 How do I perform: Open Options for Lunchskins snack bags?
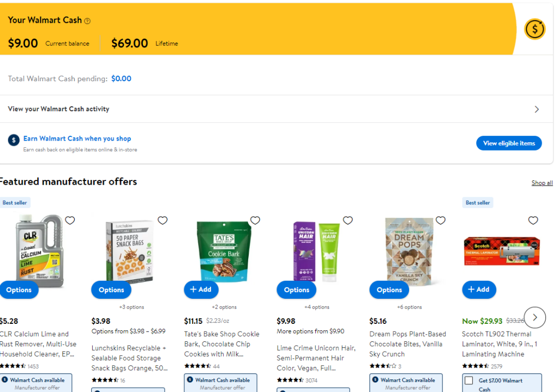point(111,290)
